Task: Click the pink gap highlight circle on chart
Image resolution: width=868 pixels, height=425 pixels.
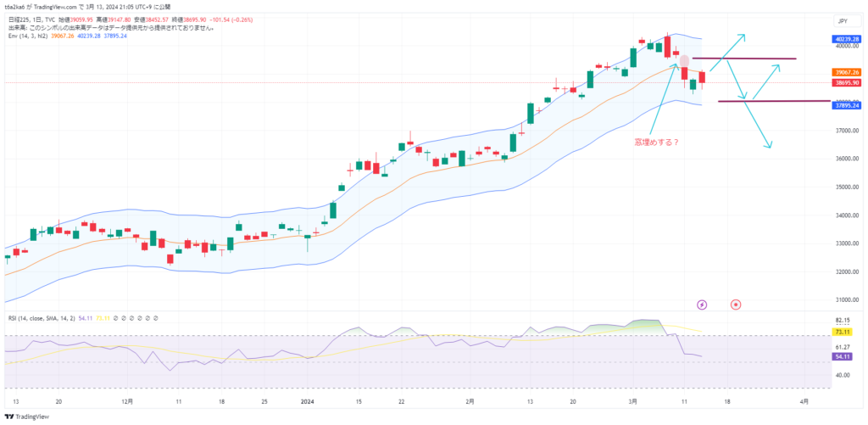Action: [x=684, y=62]
